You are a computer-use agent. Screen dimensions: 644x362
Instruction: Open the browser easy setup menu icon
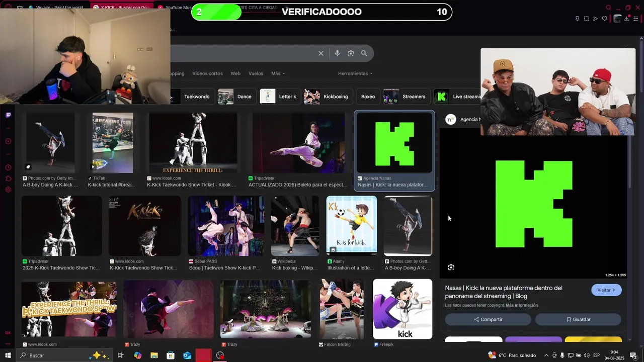tap(636, 19)
